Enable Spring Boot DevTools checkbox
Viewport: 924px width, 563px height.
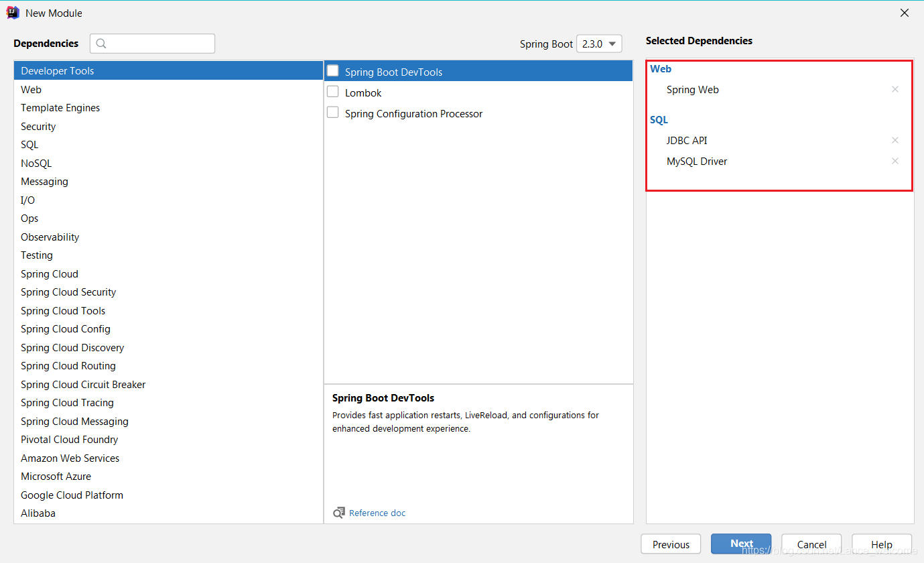coord(333,71)
